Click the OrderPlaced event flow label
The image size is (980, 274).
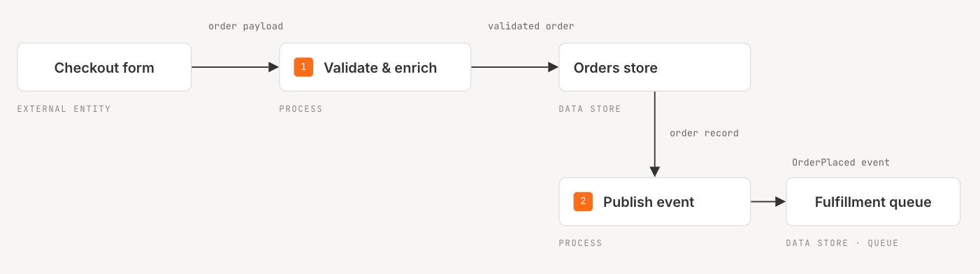(x=841, y=162)
